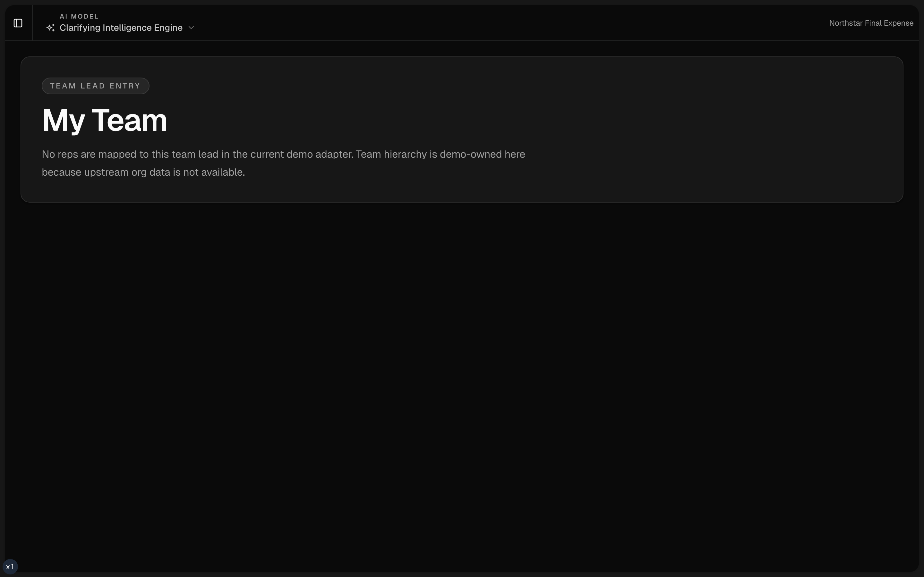The width and height of the screenshot is (924, 577).
Task: Toggle the sidebar panel icon
Action: click(18, 23)
